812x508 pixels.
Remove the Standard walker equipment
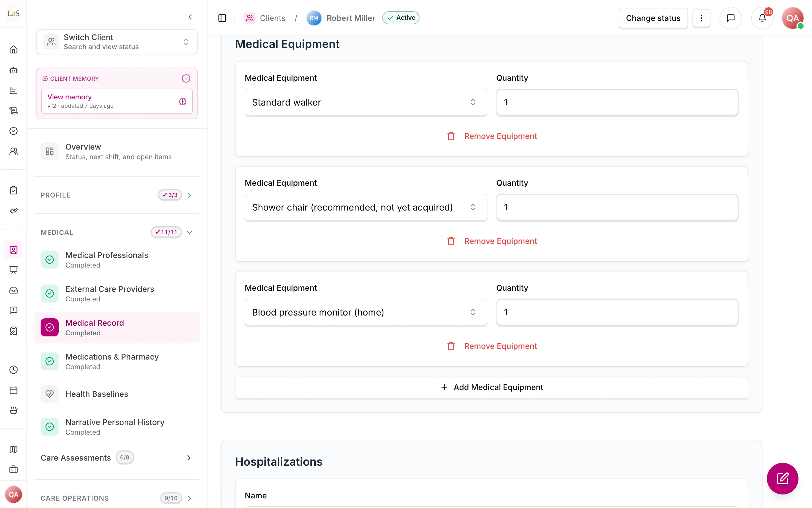click(491, 136)
